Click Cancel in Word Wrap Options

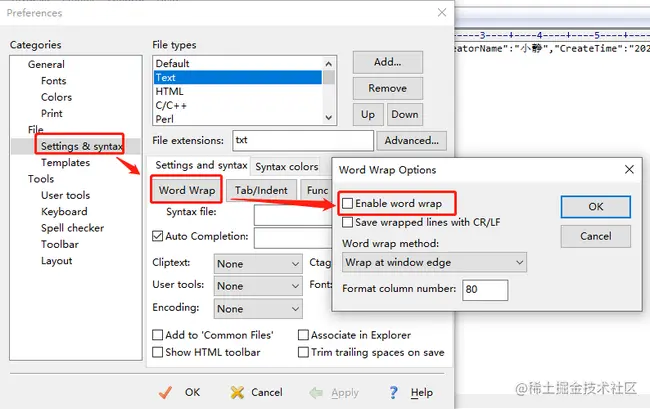(x=596, y=236)
